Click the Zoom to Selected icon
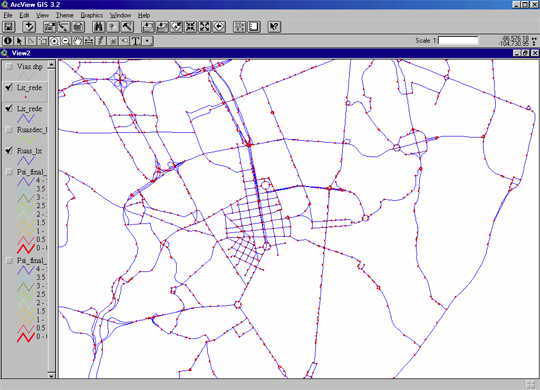This screenshot has width=540, height=390. pos(176,27)
